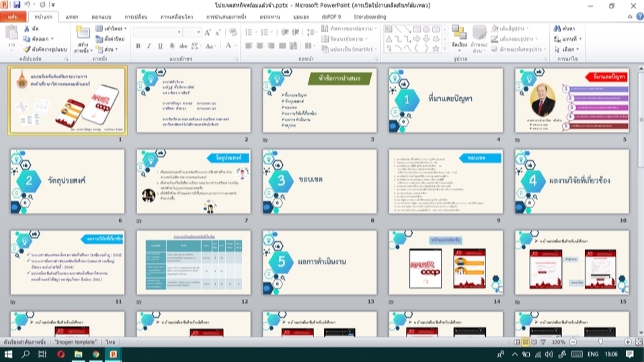
Task: Click the Columns icon in paragraph group
Action: click(x=309, y=46)
